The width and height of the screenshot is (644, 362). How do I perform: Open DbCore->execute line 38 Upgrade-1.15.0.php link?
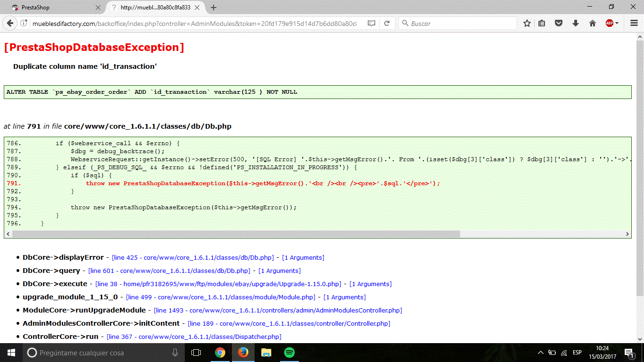(218, 284)
